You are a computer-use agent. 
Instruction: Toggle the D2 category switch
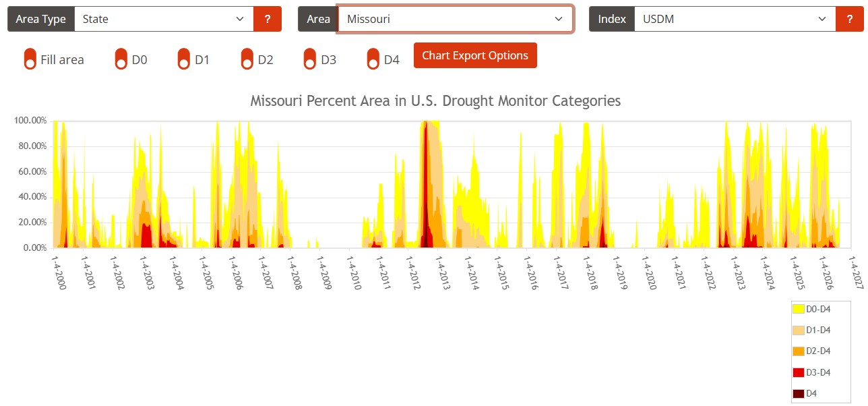tap(247, 59)
